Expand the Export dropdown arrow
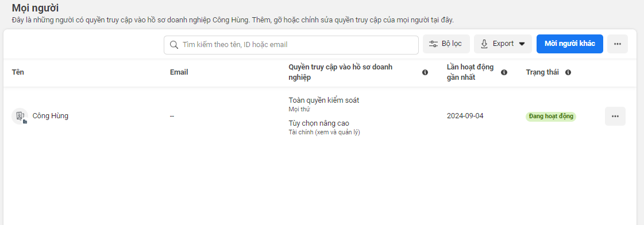Image resolution: width=644 pixels, height=225 pixels. click(522, 44)
